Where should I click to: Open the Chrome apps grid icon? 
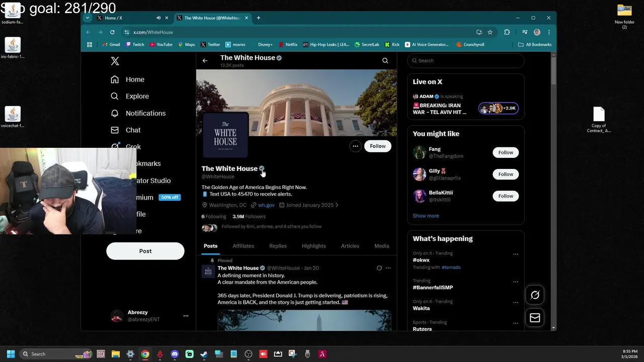click(90, 45)
